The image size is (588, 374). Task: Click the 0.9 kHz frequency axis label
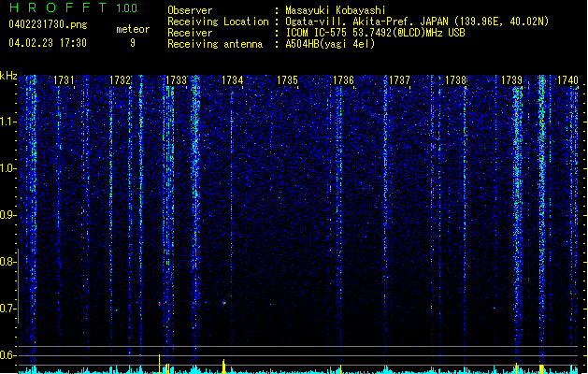pyautogui.click(x=7, y=215)
